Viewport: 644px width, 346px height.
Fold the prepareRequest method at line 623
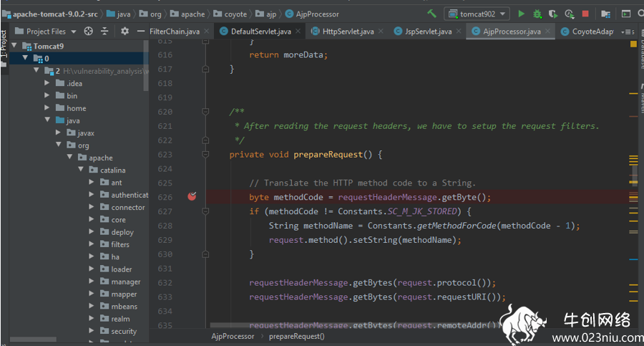[205, 154]
